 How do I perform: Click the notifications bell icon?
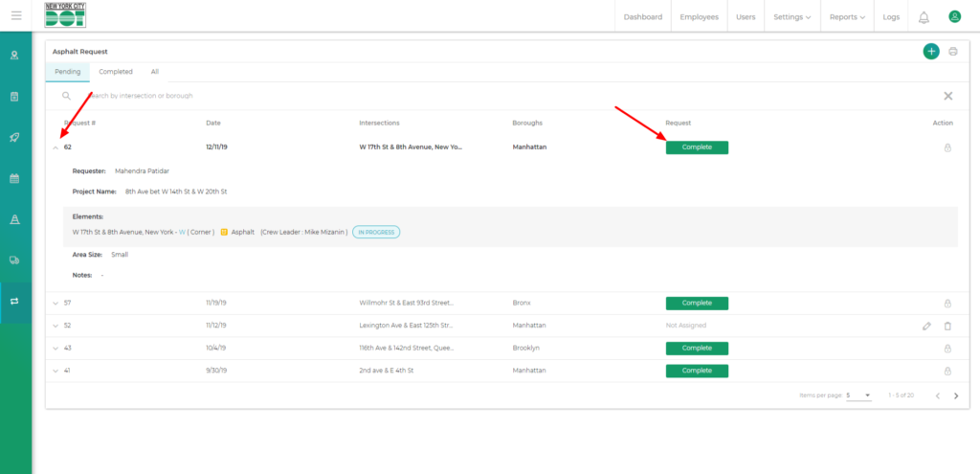[x=924, y=17]
